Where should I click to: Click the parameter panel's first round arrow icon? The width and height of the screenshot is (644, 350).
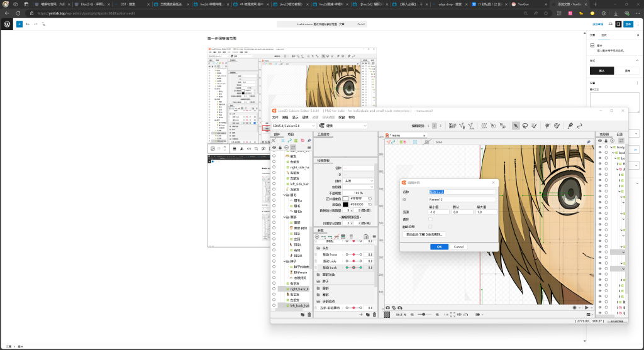[317, 237]
